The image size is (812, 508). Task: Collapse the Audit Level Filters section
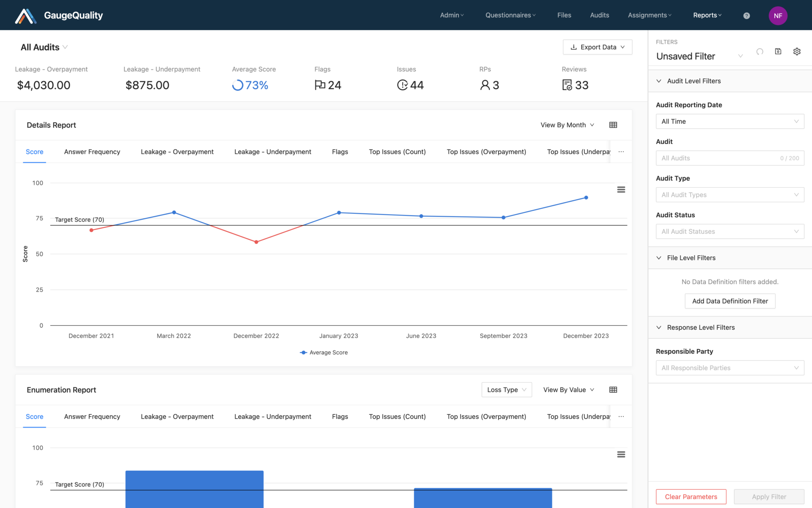[730, 81]
